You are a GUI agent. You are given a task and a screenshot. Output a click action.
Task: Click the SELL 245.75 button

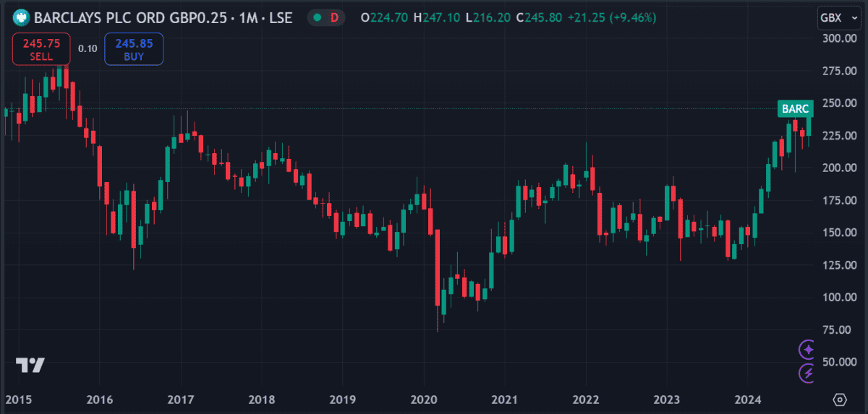(x=41, y=49)
